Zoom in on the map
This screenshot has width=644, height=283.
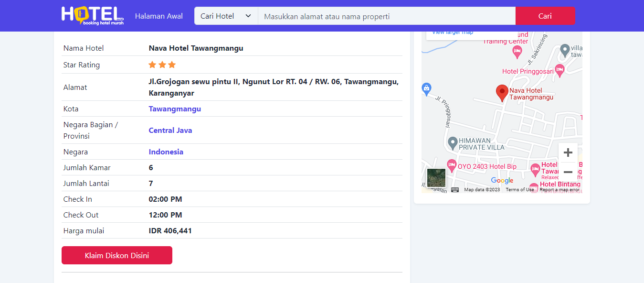pos(568,152)
